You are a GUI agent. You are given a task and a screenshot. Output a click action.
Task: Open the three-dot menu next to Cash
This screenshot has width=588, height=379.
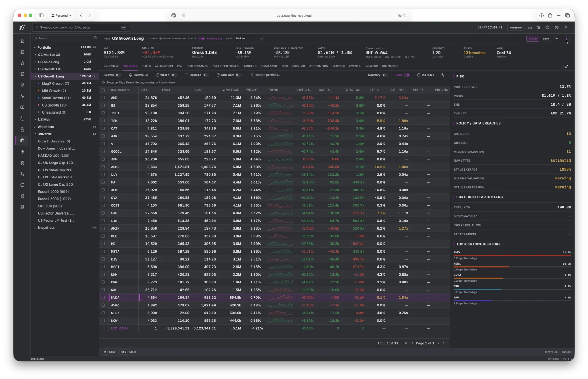[x=557, y=39]
